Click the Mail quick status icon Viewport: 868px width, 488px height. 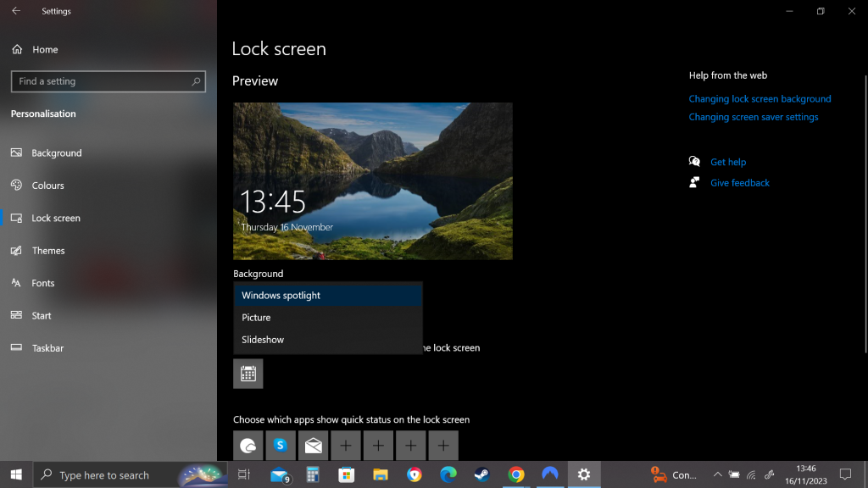coord(313,446)
